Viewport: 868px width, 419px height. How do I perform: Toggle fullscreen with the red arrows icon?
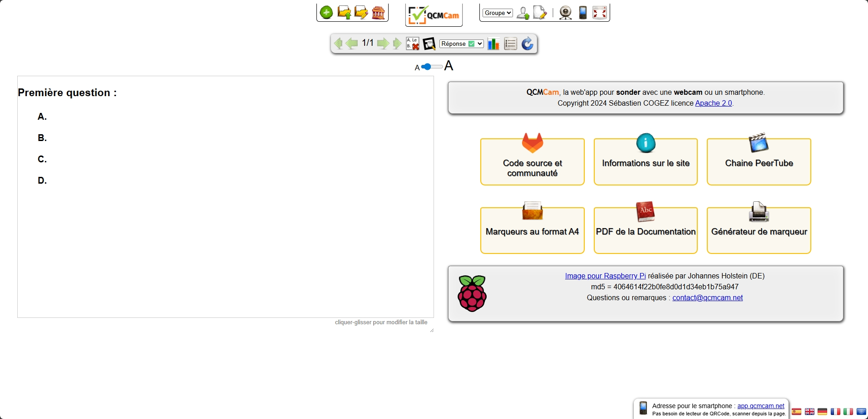(600, 13)
